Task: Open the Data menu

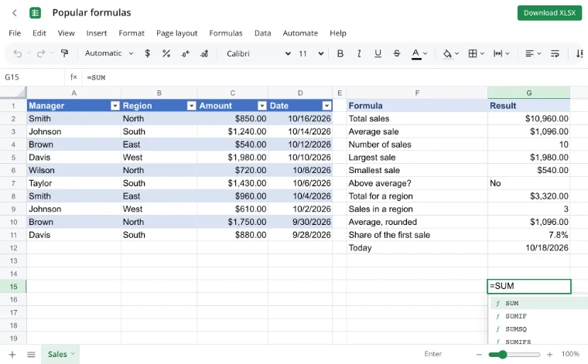Action: point(262,33)
